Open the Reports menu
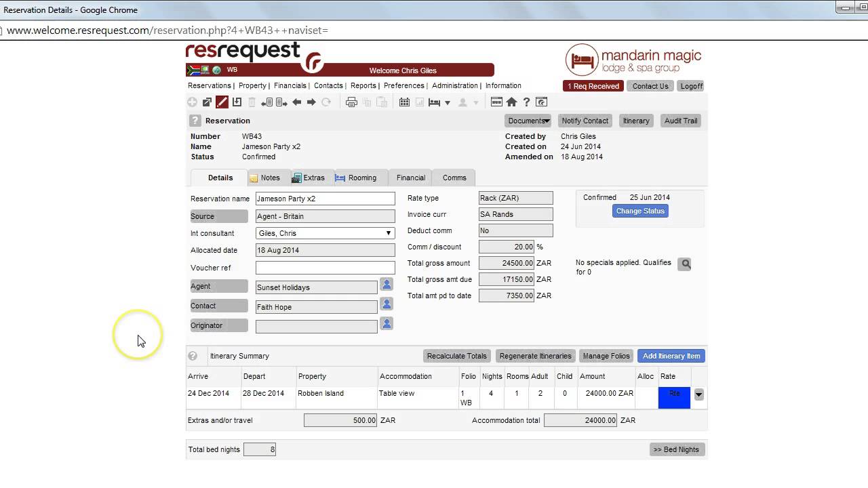This screenshot has height=488, width=868. (x=363, y=86)
